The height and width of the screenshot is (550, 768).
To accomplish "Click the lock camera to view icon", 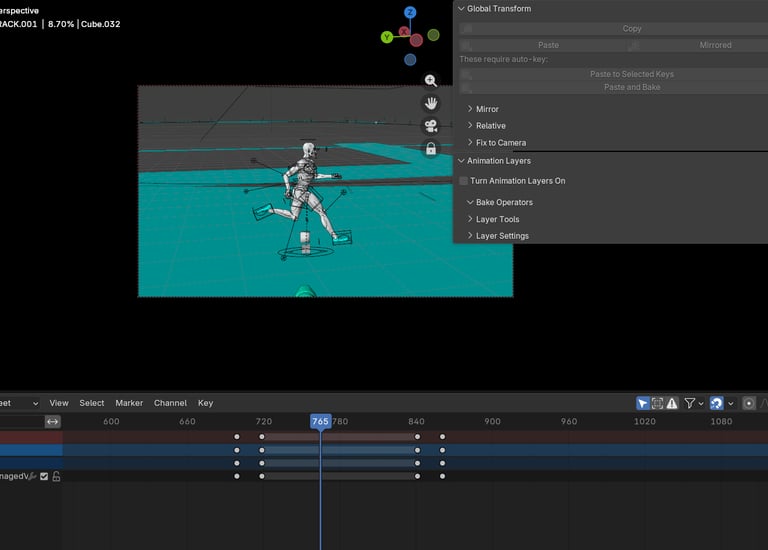I will 431,149.
